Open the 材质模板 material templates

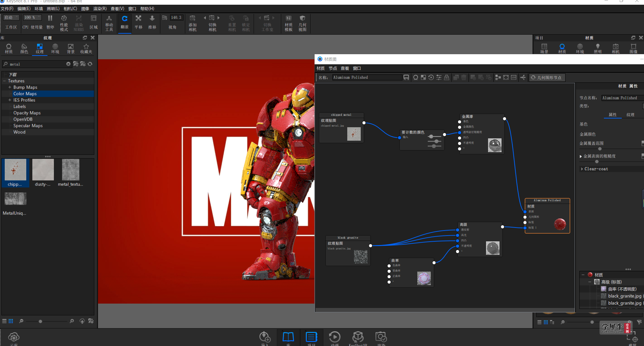[x=289, y=23]
